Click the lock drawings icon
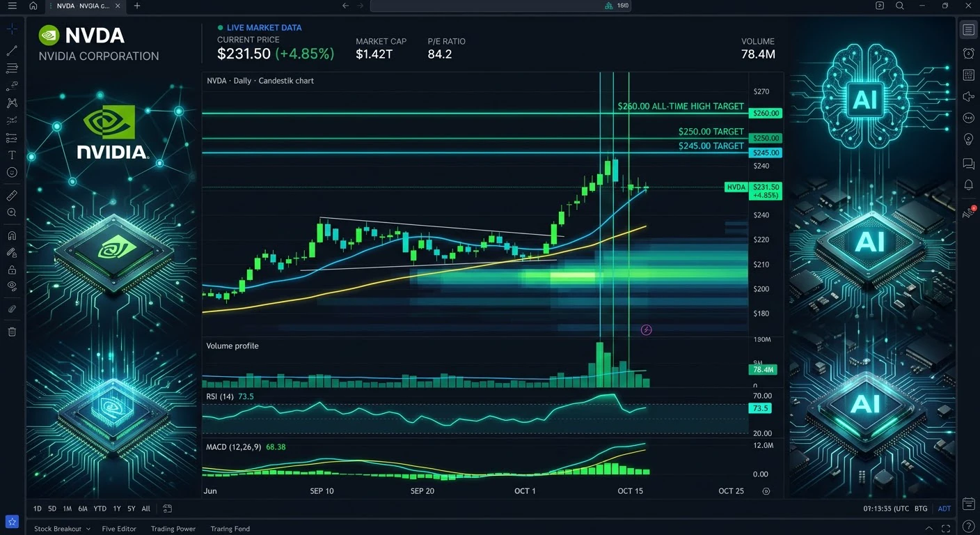This screenshot has width=980, height=535. click(12, 270)
